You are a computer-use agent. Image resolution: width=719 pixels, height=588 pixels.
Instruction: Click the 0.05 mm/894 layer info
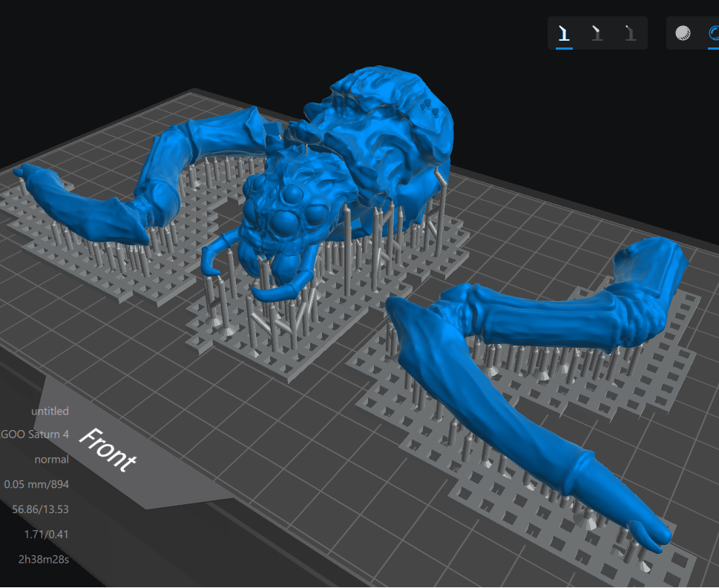tap(36, 484)
